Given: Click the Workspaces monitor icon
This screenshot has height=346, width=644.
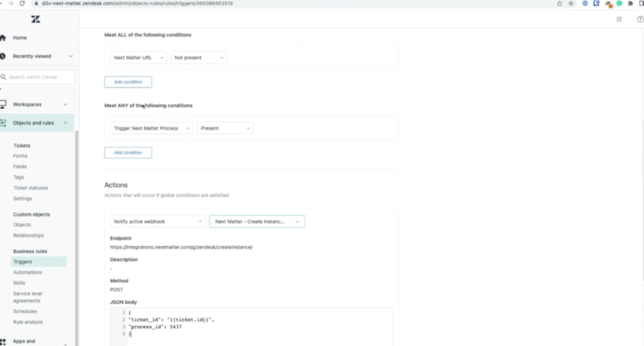Looking at the screenshot, I should 3,104.
